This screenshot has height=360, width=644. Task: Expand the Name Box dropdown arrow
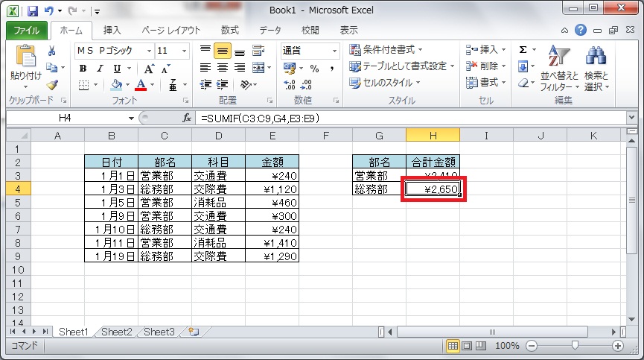(x=131, y=119)
